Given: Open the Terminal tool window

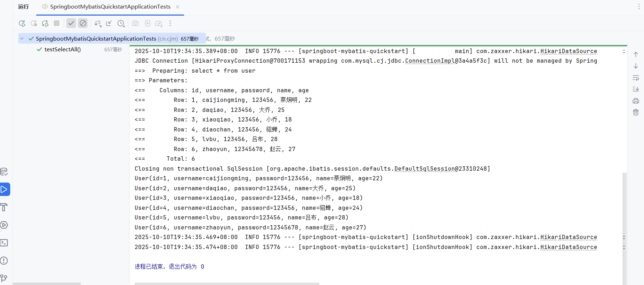Looking at the screenshot, I should tap(4, 243).
